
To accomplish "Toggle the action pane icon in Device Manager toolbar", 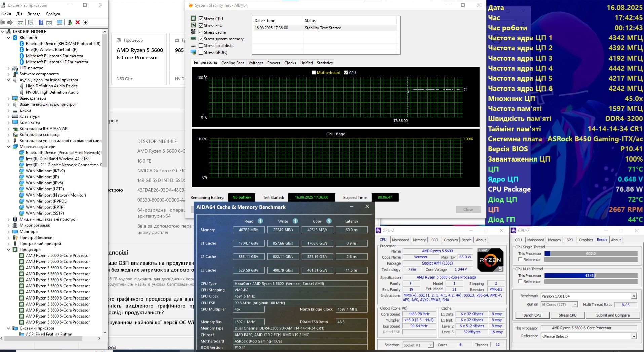I will [49, 22].
